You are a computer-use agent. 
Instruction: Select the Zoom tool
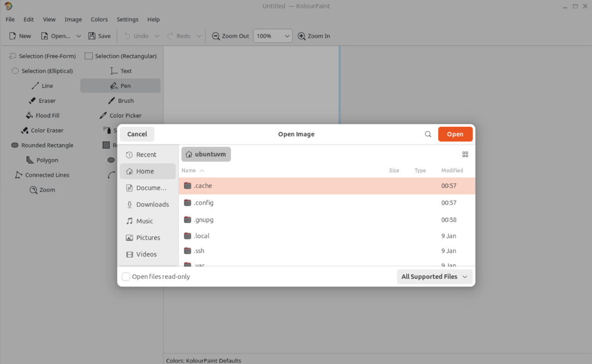tap(42, 190)
